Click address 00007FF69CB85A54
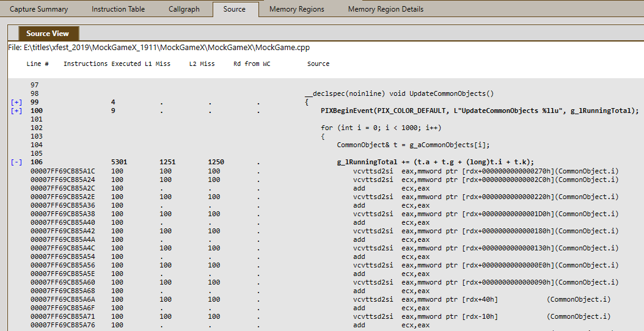Image resolution: width=644 pixels, height=331 pixels. 62,256
